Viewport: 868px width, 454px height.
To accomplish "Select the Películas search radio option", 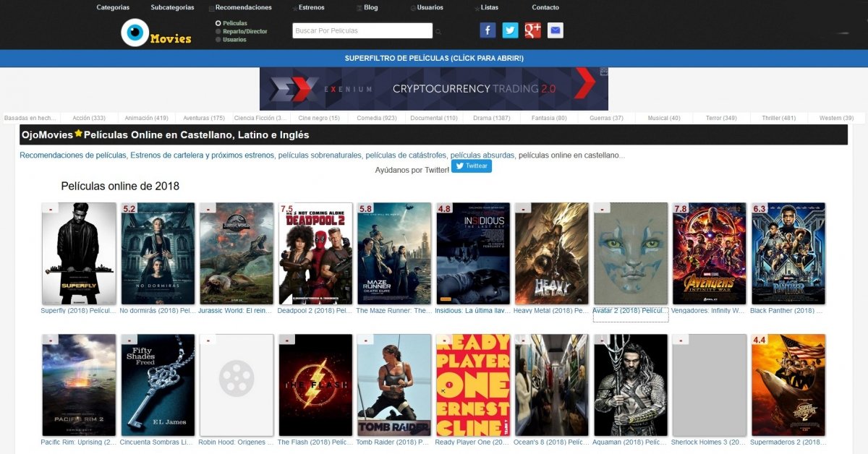I will click(218, 23).
